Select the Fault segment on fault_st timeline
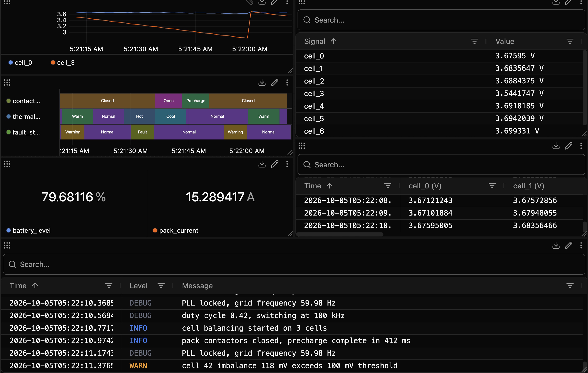 (142, 132)
